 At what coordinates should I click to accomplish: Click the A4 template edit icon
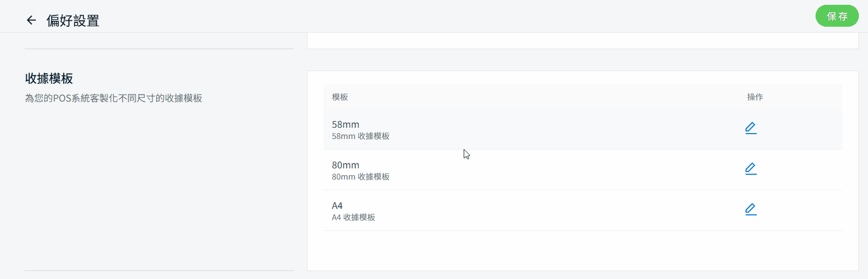751,209
